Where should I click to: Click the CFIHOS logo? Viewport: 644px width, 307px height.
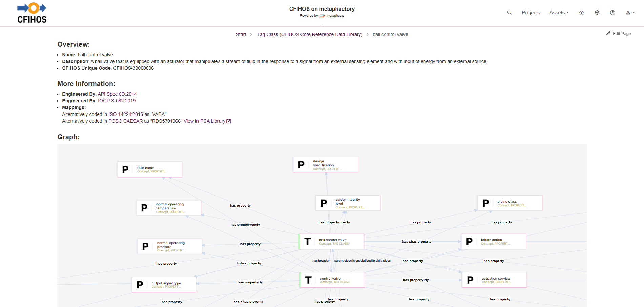[32, 13]
